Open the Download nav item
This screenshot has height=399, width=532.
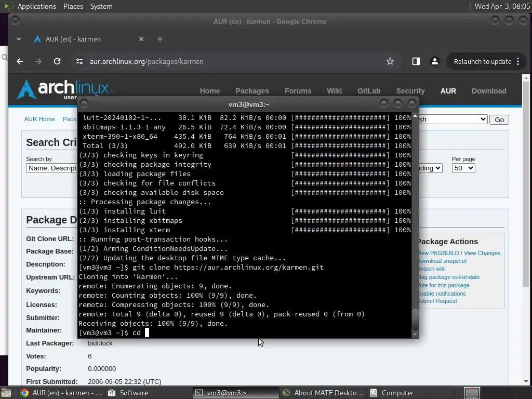click(x=489, y=91)
